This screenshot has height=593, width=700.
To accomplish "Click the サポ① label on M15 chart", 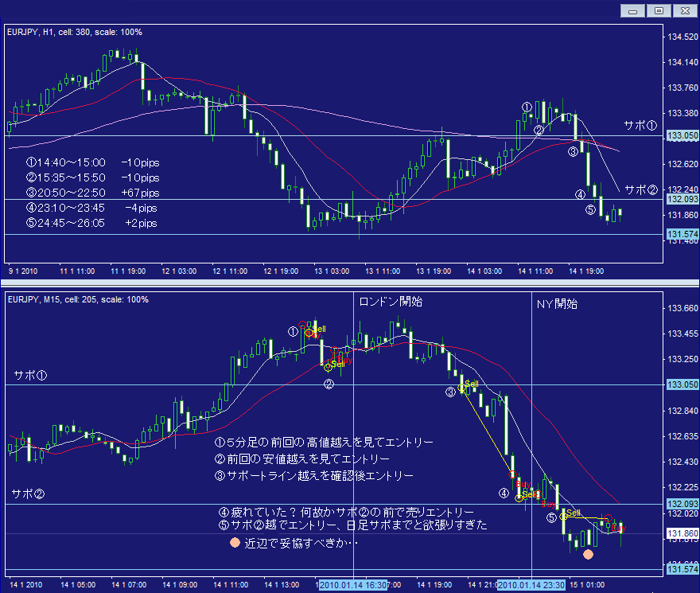I will point(30,376).
